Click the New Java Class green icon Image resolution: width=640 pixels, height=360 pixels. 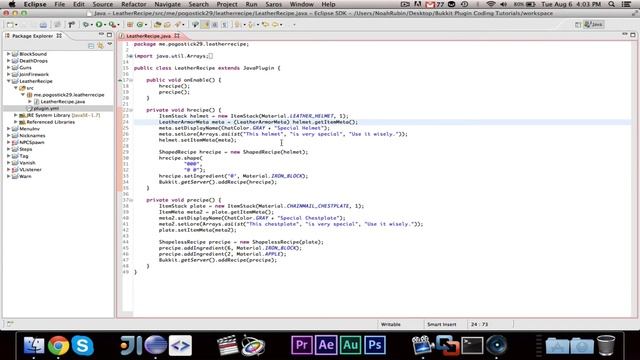click(140, 24)
